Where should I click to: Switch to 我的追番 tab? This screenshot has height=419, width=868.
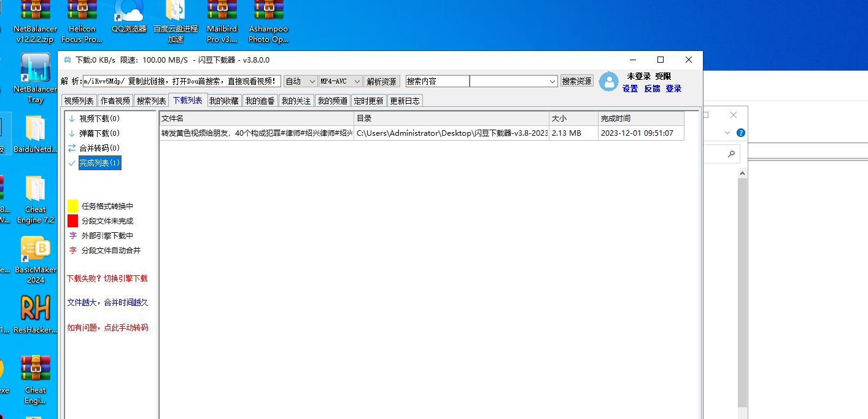260,101
